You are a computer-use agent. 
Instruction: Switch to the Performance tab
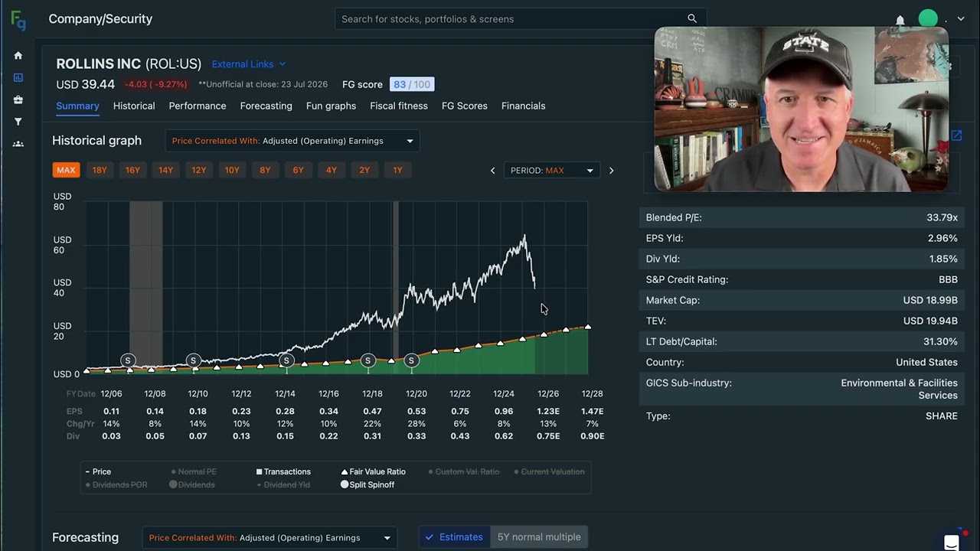198,106
